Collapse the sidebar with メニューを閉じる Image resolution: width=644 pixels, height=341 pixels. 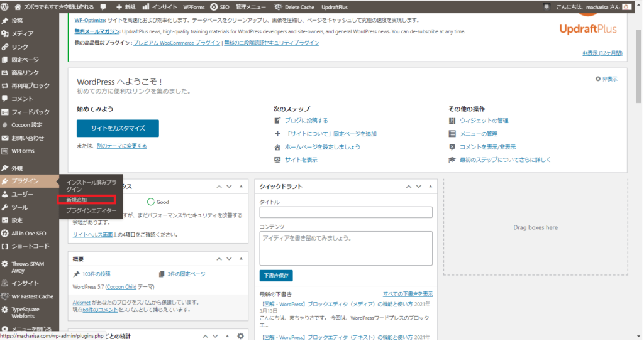[x=30, y=328]
